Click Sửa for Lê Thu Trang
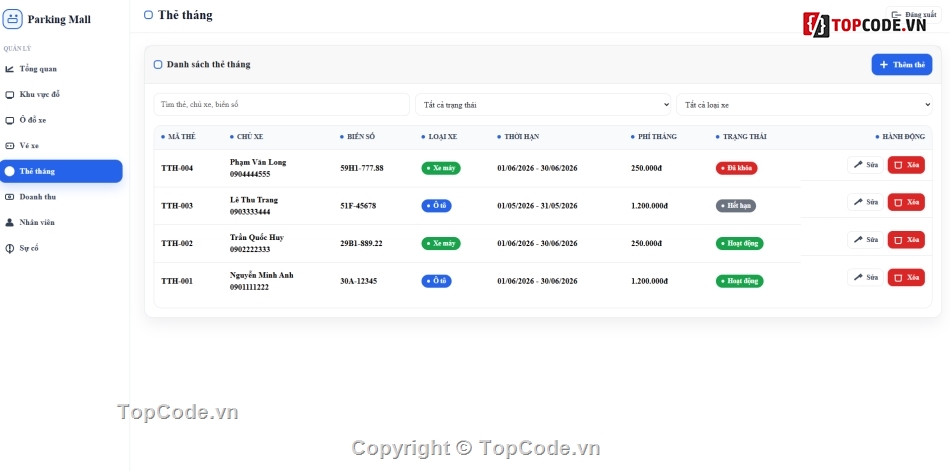The image size is (950, 471). 865,202
